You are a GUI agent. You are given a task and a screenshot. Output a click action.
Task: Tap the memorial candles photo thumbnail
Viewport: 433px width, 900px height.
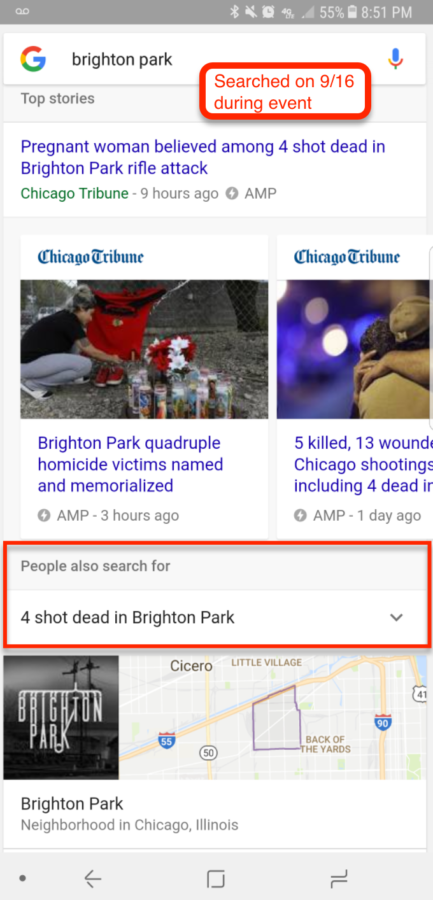point(144,349)
